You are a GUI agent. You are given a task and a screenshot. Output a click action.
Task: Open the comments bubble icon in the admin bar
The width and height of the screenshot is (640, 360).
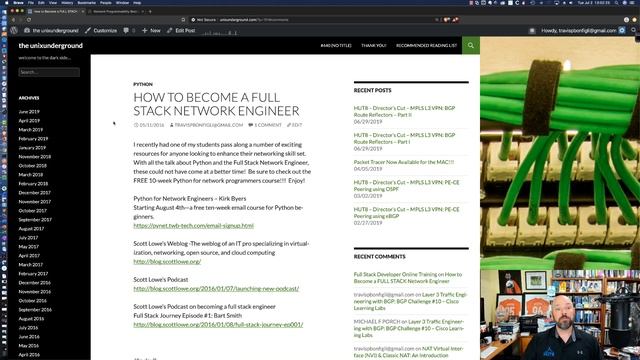point(126,30)
